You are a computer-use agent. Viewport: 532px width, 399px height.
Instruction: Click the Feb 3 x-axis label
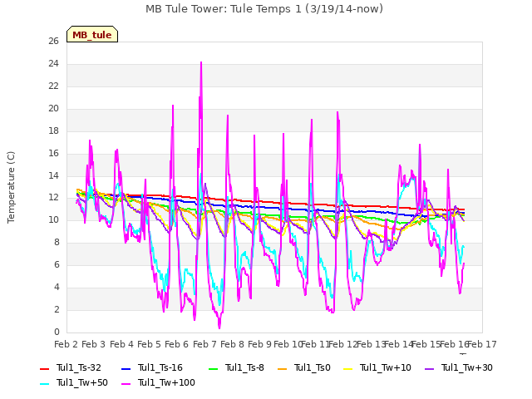[94, 344]
